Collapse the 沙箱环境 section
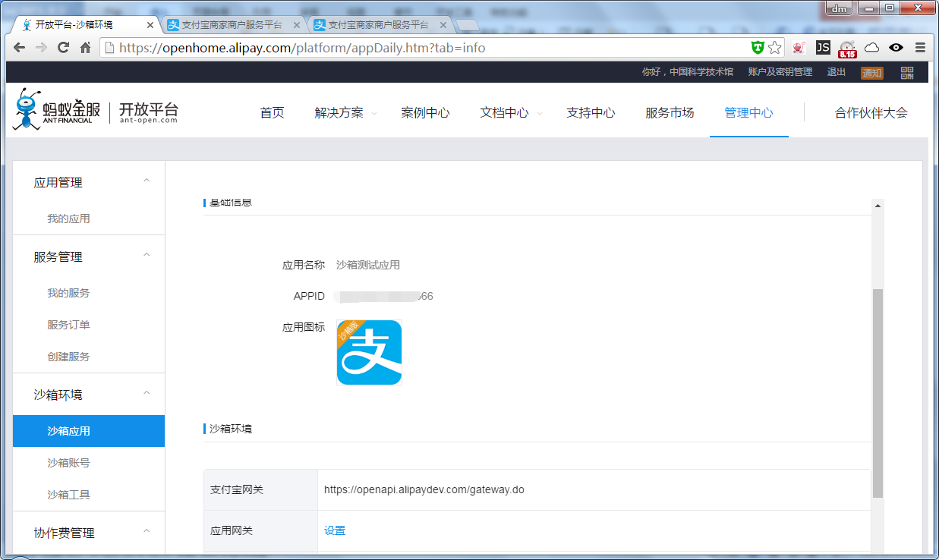The image size is (939, 560). (147, 393)
